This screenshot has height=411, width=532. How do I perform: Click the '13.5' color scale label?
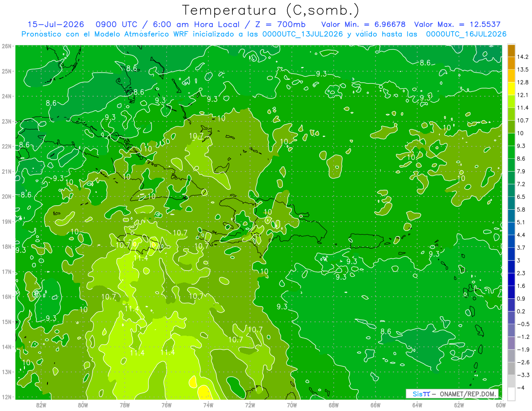[x=523, y=70]
